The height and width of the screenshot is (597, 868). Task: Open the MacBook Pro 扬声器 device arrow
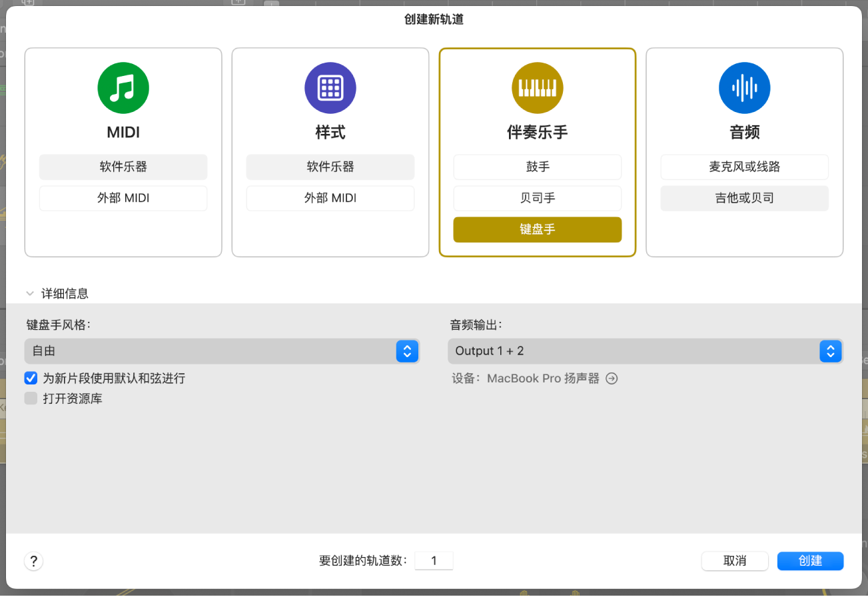pyautogui.click(x=611, y=378)
